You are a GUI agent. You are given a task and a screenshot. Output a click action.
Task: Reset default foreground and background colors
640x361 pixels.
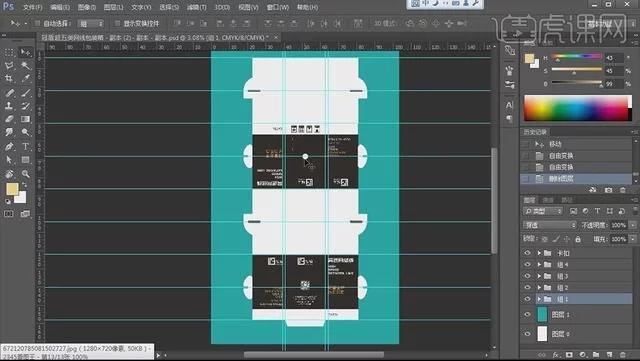point(8,201)
